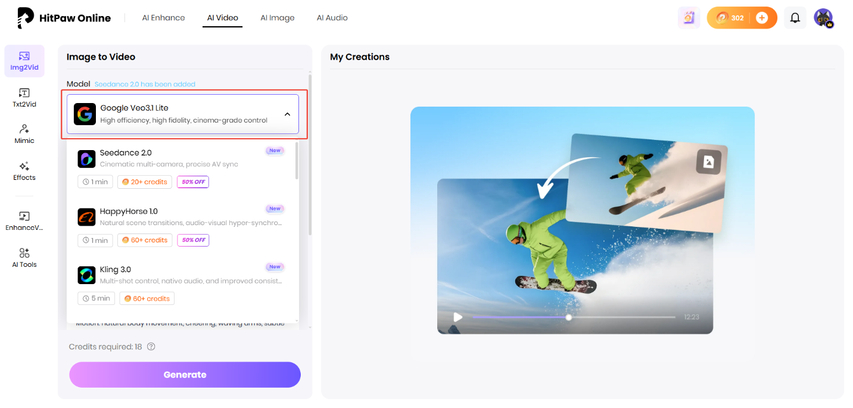Click the image file icon on preview
The height and width of the screenshot is (408, 853).
(708, 162)
